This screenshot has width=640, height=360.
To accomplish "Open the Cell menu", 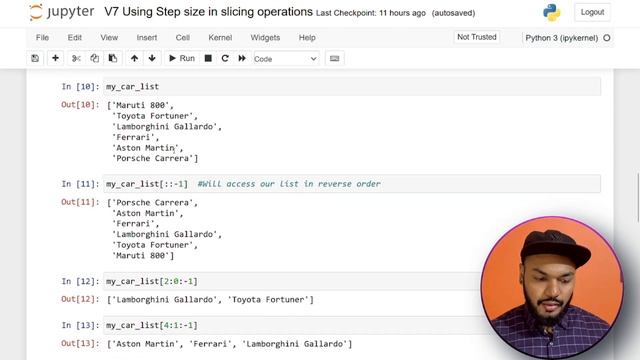I will click(182, 38).
